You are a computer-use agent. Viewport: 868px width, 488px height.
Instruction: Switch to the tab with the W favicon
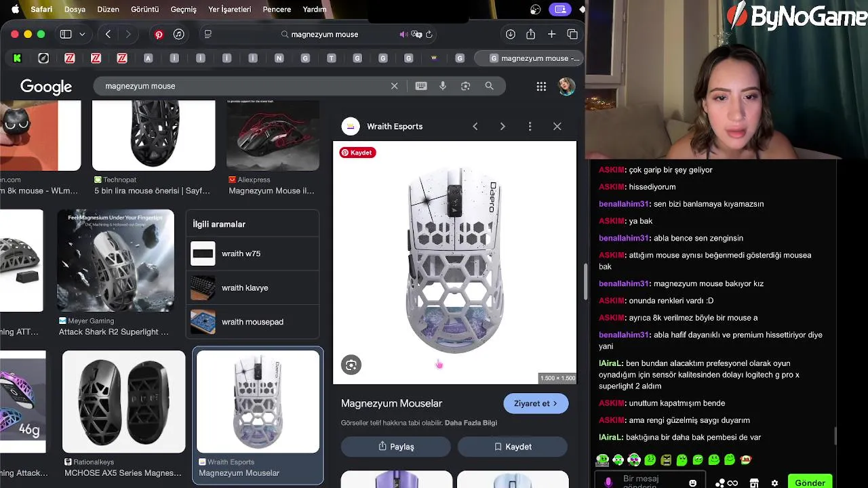[x=434, y=58]
